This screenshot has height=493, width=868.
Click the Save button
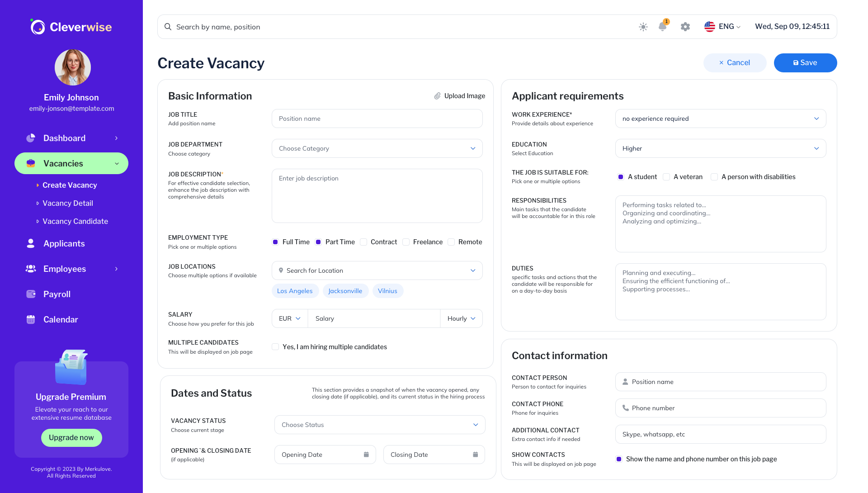coord(805,62)
